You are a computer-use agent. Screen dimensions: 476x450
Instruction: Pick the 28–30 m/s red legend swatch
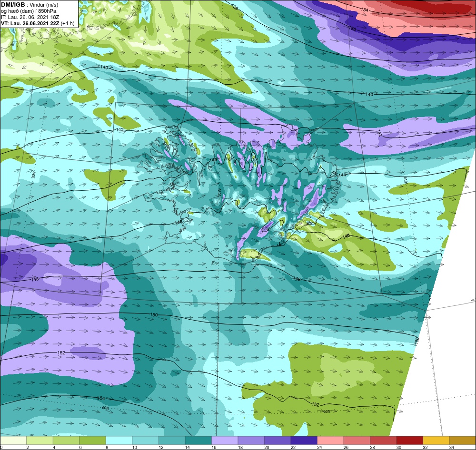pyautogui.click(x=383, y=440)
